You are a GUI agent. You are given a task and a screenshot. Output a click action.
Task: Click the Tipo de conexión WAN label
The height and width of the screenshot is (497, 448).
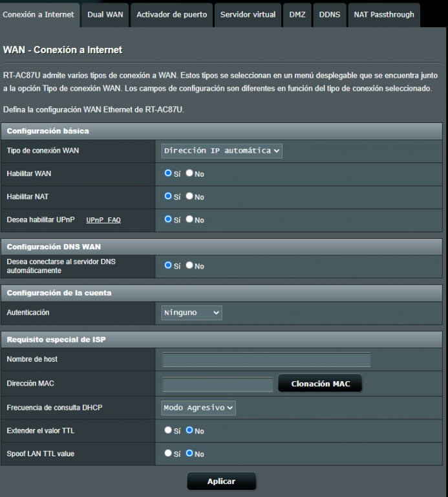point(43,151)
